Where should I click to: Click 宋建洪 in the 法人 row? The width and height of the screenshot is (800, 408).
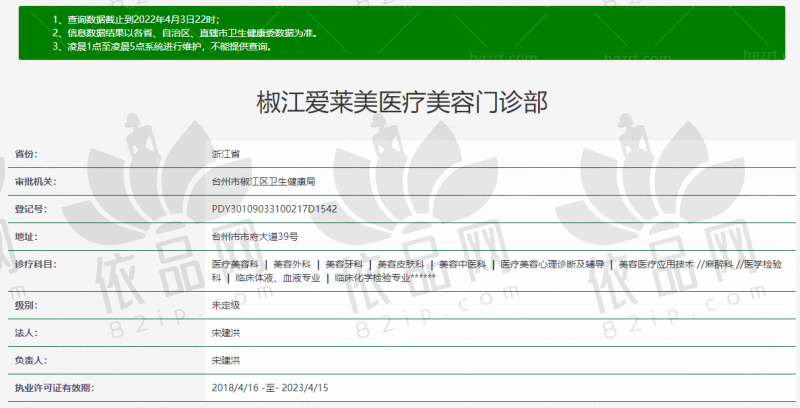(x=225, y=332)
